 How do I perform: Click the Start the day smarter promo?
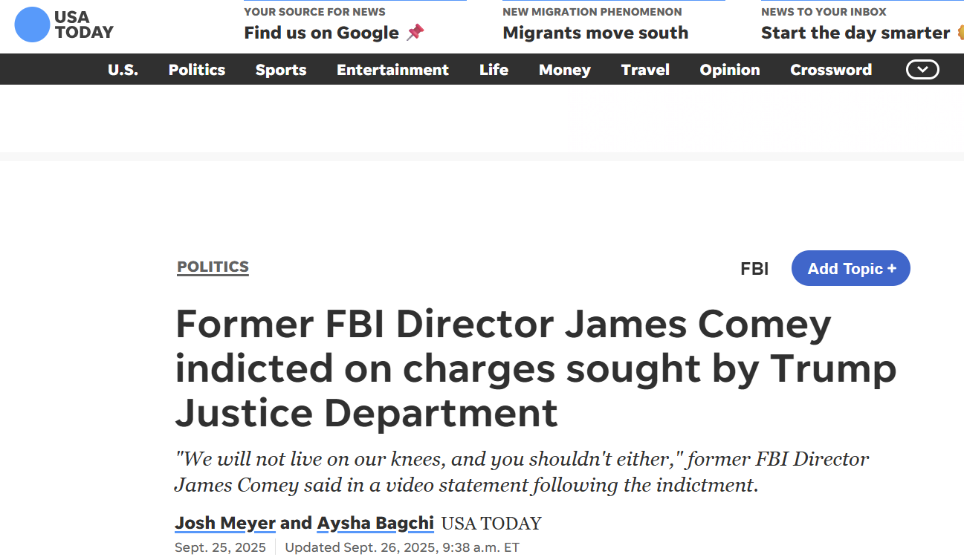[x=855, y=33]
